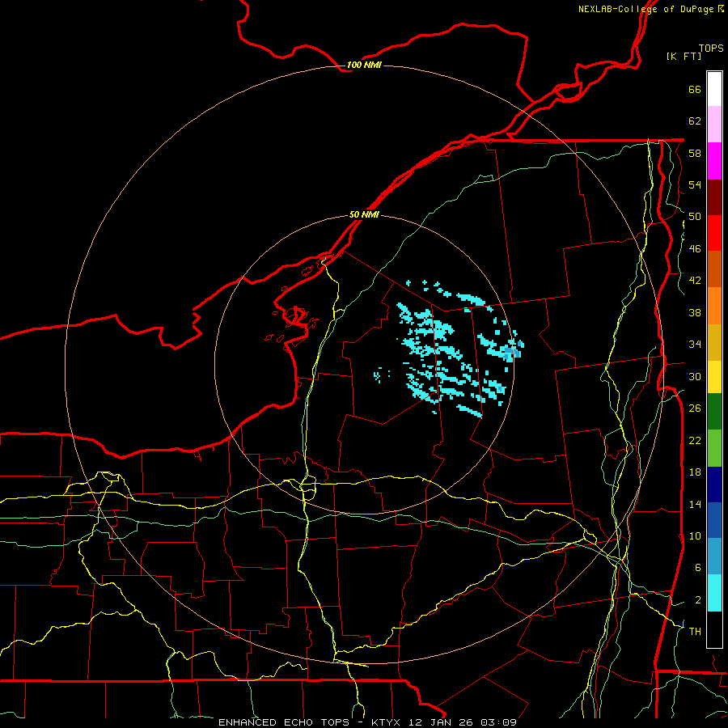The height and width of the screenshot is (728, 728).
Task: Click the "14" legend label
Action: click(x=695, y=504)
